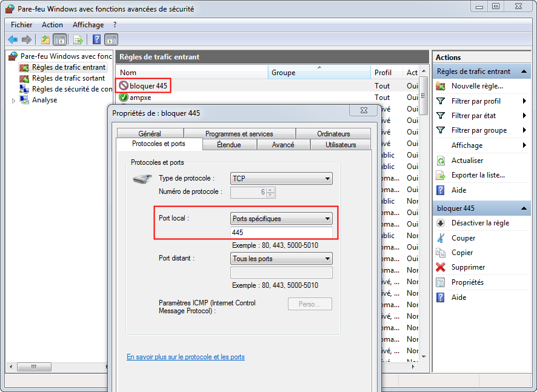Click Filtrer par profil action
This screenshot has width=537, height=392.
pos(476,101)
